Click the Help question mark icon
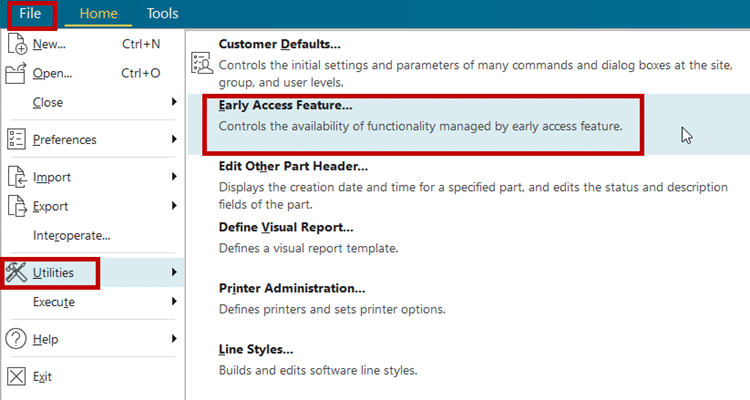This screenshot has width=750, height=400. click(x=16, y=339)
